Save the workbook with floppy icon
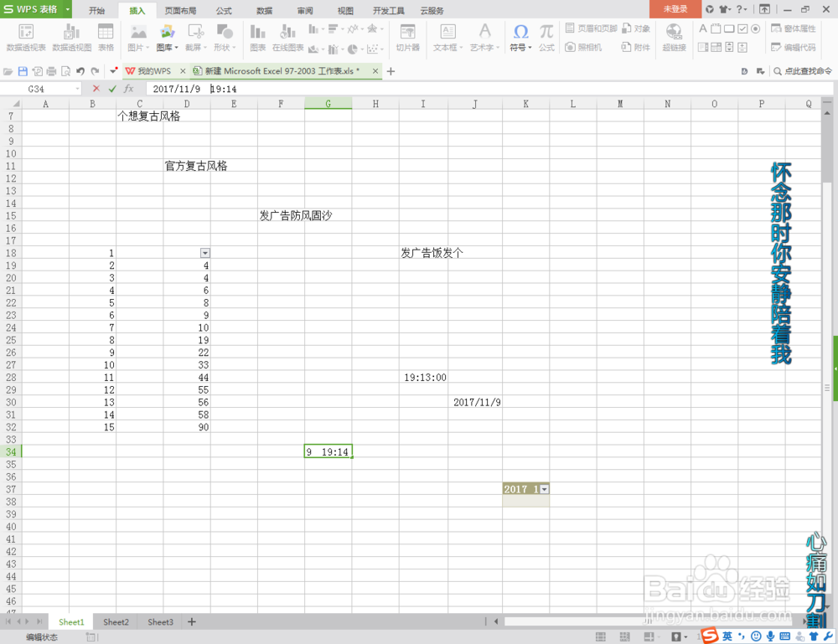 click(23, 71)
